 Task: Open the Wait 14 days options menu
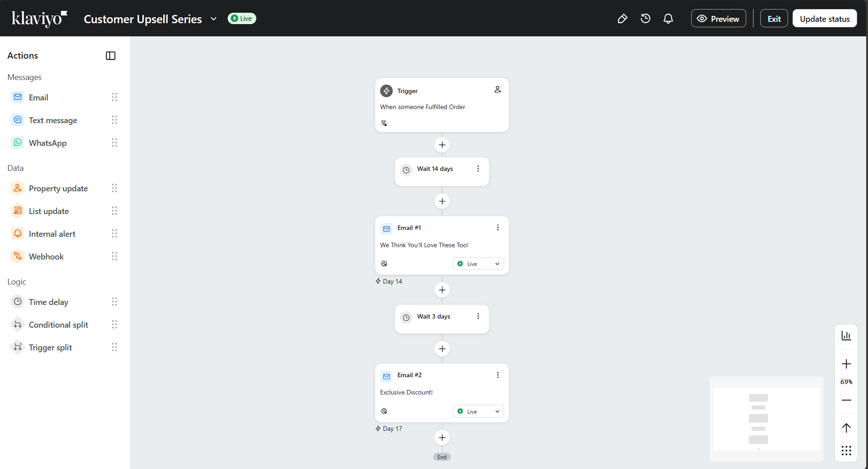(x=478, y=169)
